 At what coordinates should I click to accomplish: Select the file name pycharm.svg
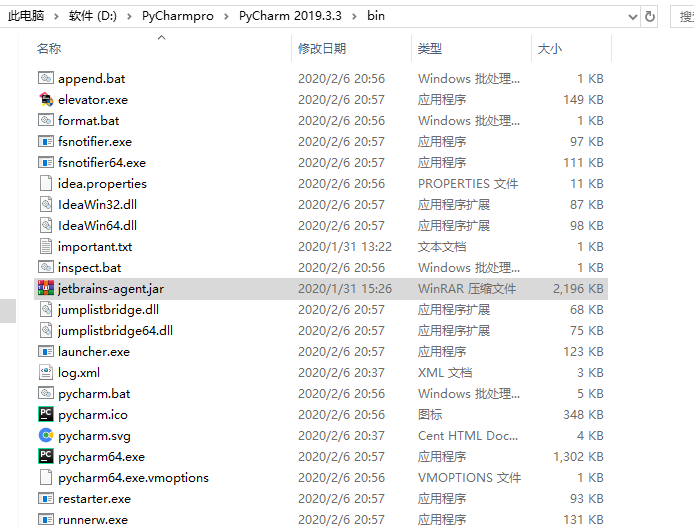[x=94, y=436]
